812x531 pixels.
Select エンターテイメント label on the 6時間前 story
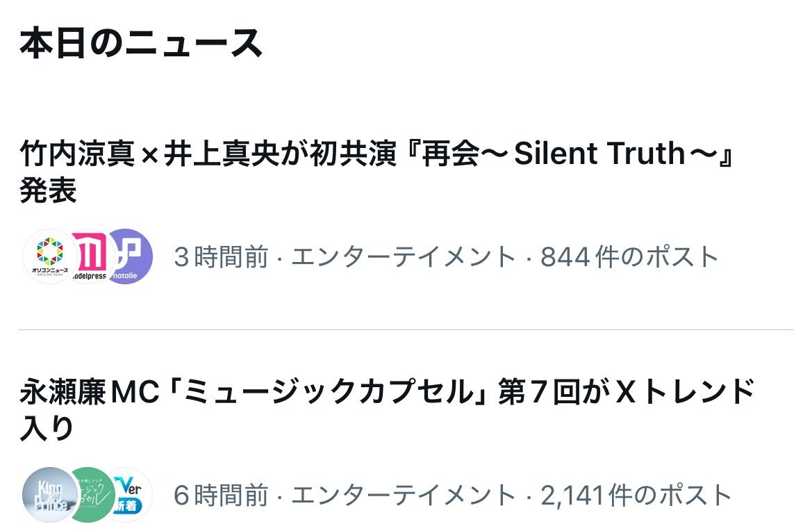click(x=403, y=495)
